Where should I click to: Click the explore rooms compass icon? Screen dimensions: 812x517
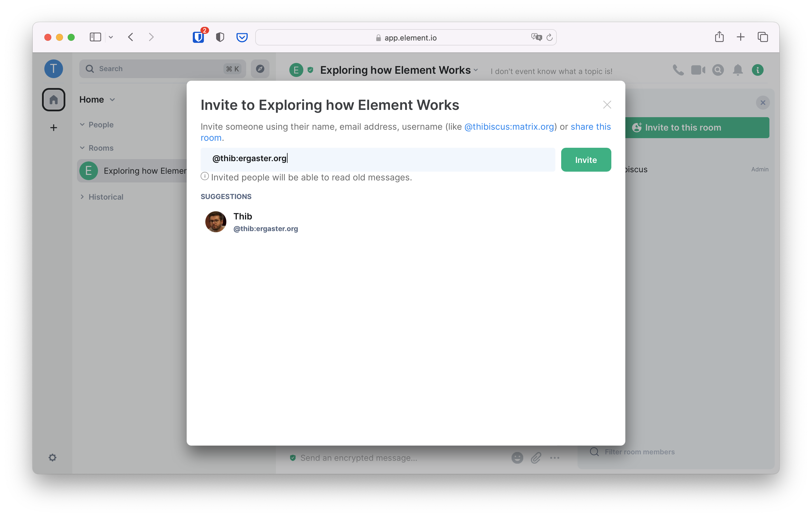tap(260, 69)
